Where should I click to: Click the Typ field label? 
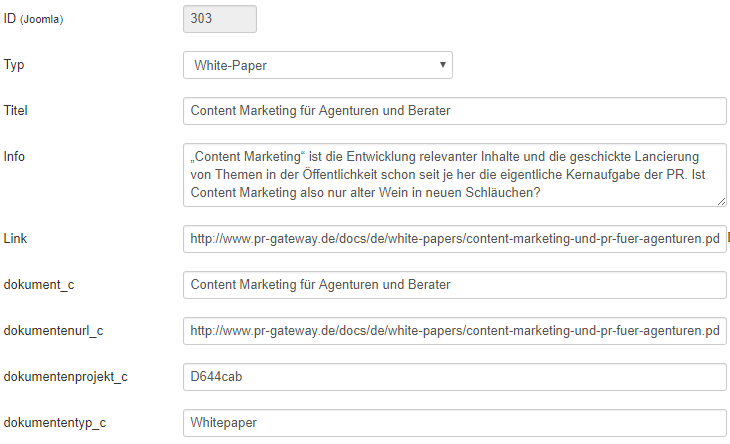[14, 65]
